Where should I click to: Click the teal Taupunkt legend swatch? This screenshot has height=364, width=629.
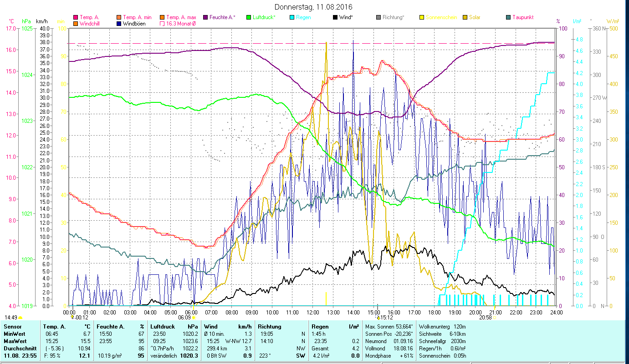point(508,17)
